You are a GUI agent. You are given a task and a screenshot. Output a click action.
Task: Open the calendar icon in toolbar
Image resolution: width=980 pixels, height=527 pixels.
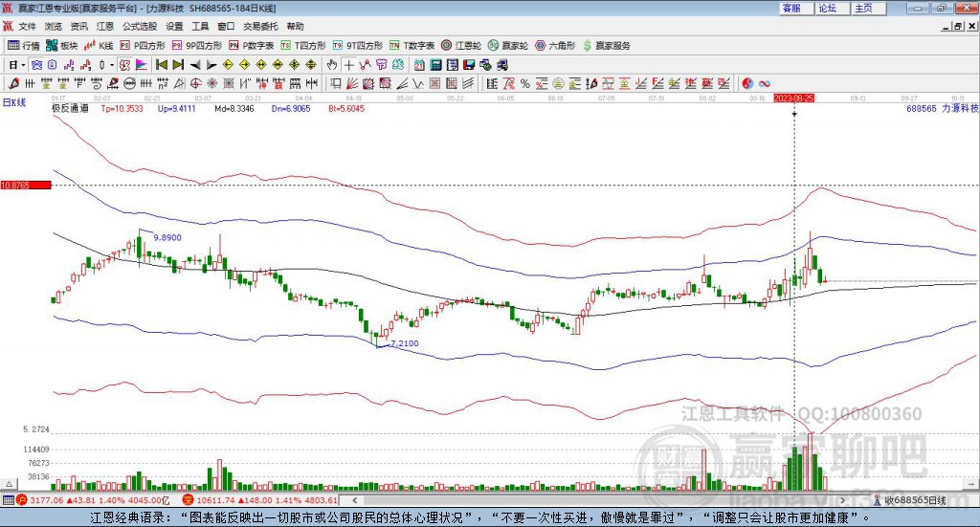point(419,65)
